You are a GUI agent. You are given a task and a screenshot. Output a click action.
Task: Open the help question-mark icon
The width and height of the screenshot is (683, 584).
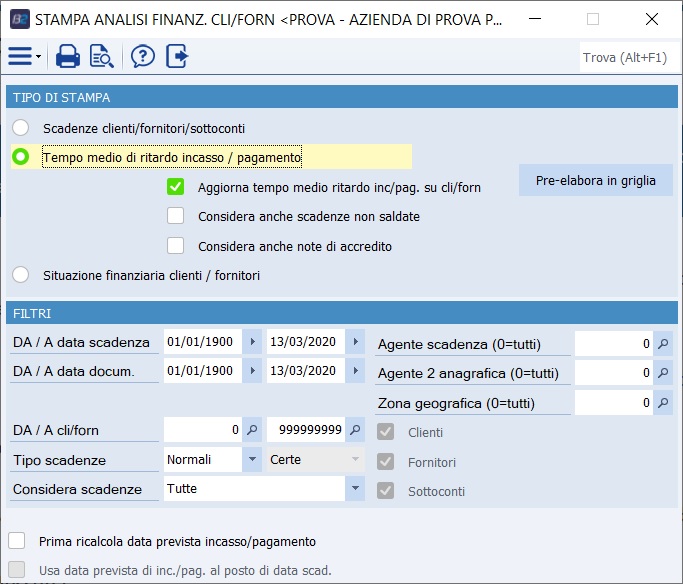[x=143, y=56]
